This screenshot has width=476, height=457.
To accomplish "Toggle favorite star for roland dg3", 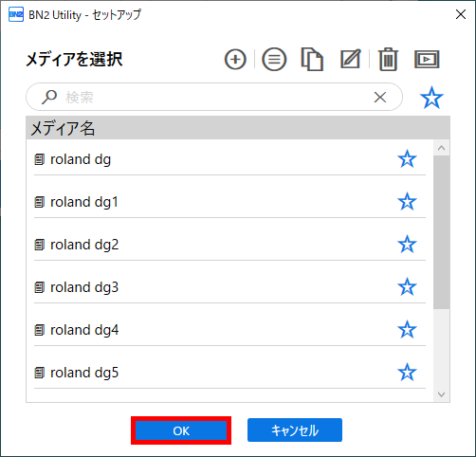I will (x=407, y=287).
